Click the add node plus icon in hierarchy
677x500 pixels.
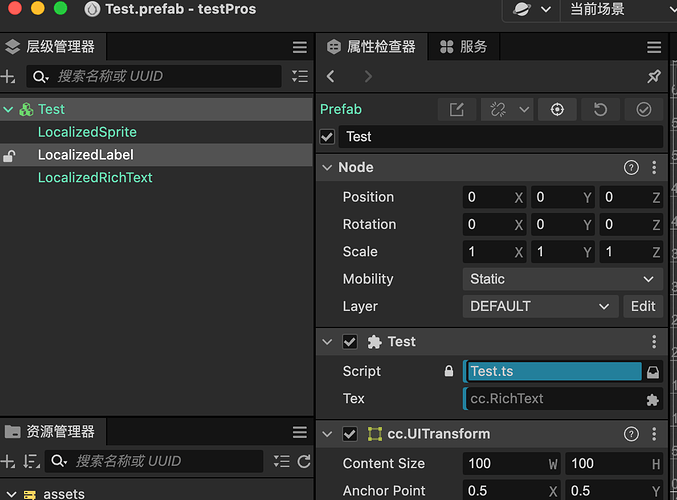pyautogui.click(x=8, y=76)
